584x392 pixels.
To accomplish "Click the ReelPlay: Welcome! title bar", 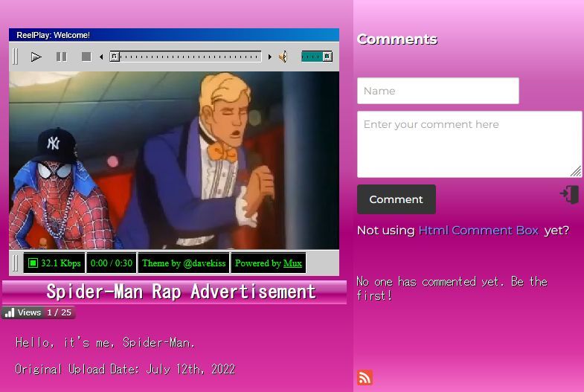I will click(x=174, y=35).
